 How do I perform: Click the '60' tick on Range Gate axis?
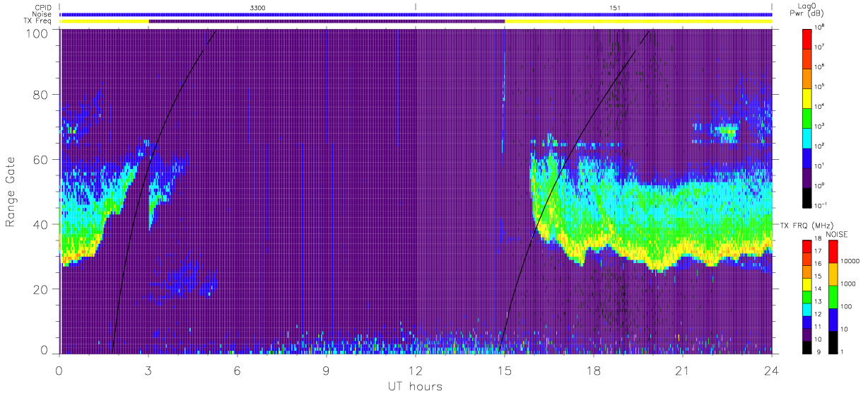point(41,160)
